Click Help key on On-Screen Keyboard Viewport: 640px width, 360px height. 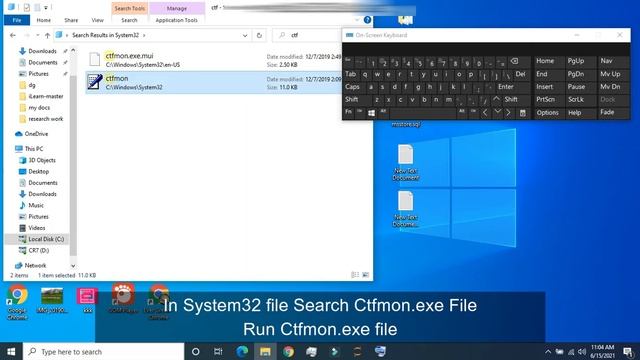[x=574, y=113]
